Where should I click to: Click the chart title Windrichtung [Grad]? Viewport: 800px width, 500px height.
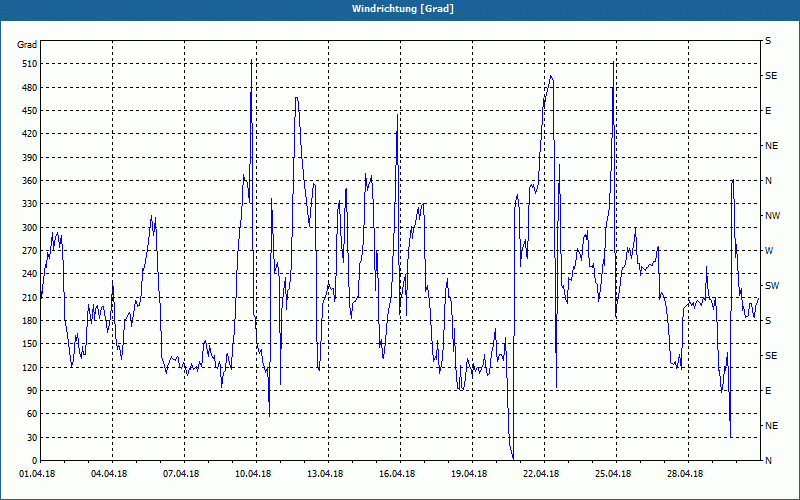(x=403, y=9)
